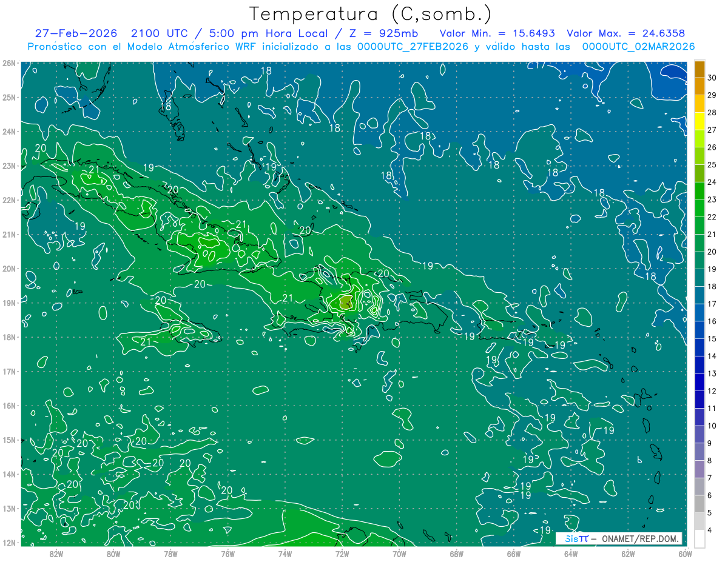Viewport: 728px width, 562px height.
Task: Click the legend label "7"
Action: [710, 478]
